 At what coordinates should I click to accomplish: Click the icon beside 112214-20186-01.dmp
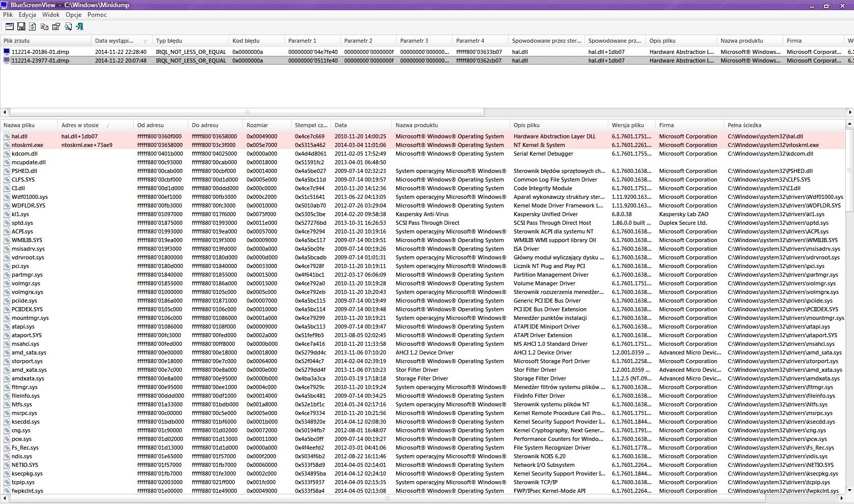(7, 52)
